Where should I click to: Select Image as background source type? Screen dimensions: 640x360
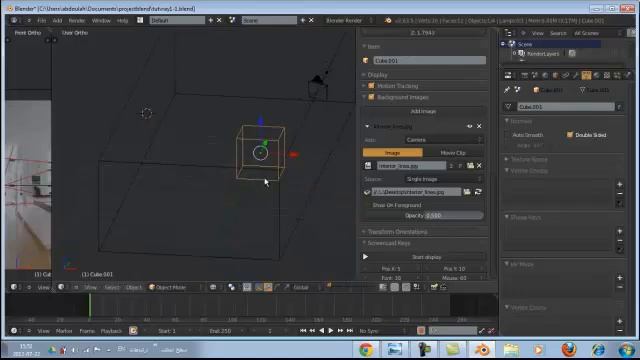[x=392, y=153]
